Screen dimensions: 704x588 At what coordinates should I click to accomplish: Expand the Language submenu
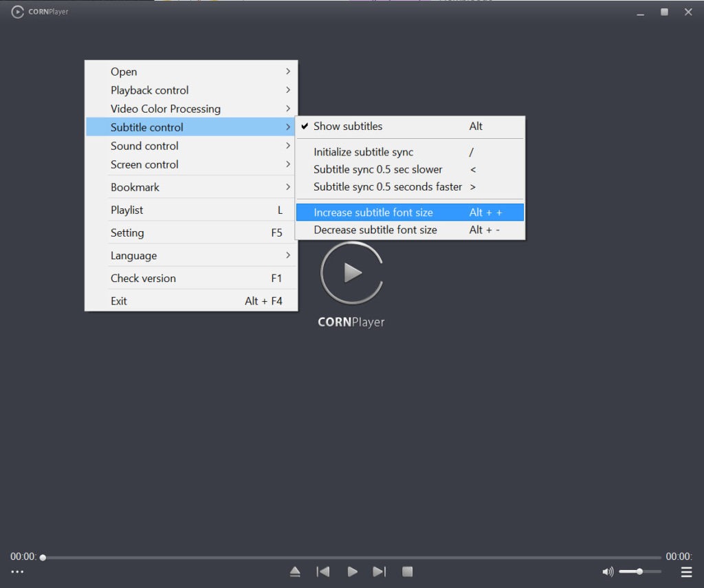point(191,255)
